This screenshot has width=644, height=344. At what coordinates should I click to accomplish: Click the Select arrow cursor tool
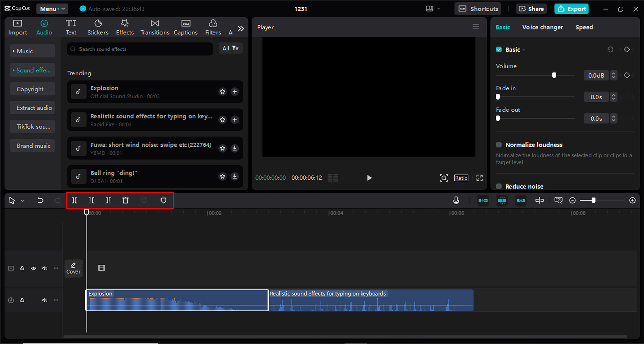(12, 200)
